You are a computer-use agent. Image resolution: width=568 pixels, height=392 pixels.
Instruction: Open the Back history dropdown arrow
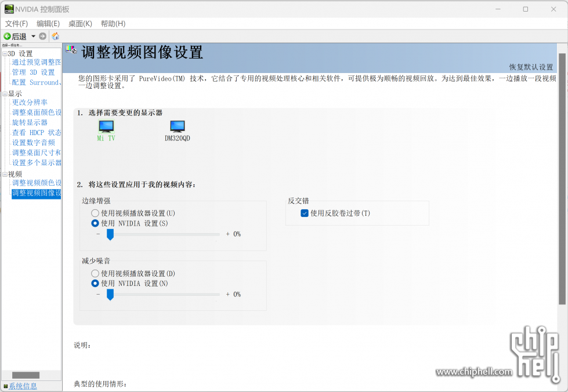33,36
